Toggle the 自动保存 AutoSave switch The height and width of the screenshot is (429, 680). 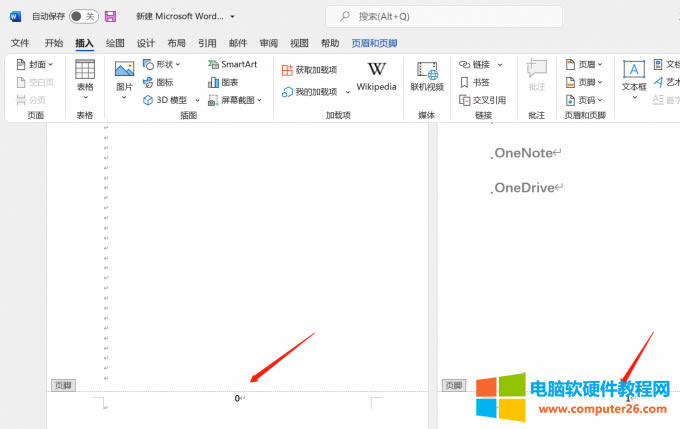point(83,17)
